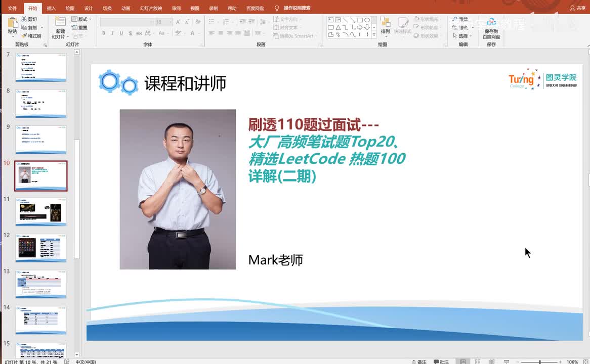Select the right arrow shape

click(x=360, y=27)
